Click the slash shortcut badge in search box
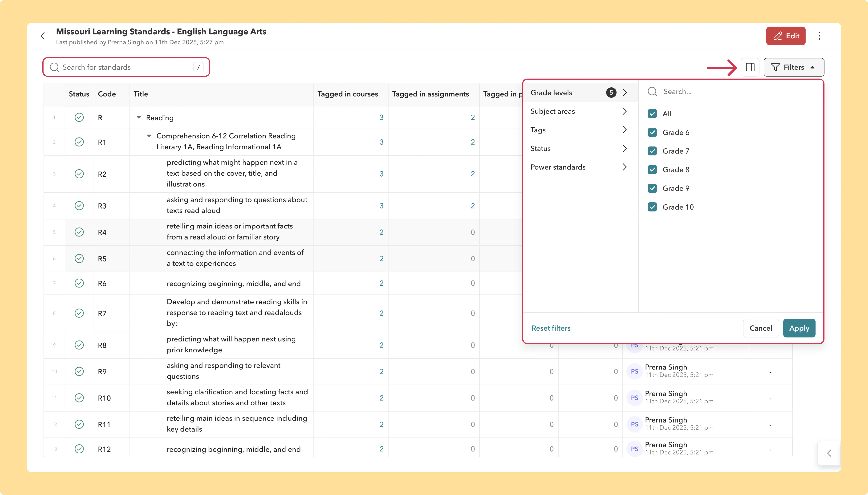The image size is (868, 495). [x=198, y=67]
